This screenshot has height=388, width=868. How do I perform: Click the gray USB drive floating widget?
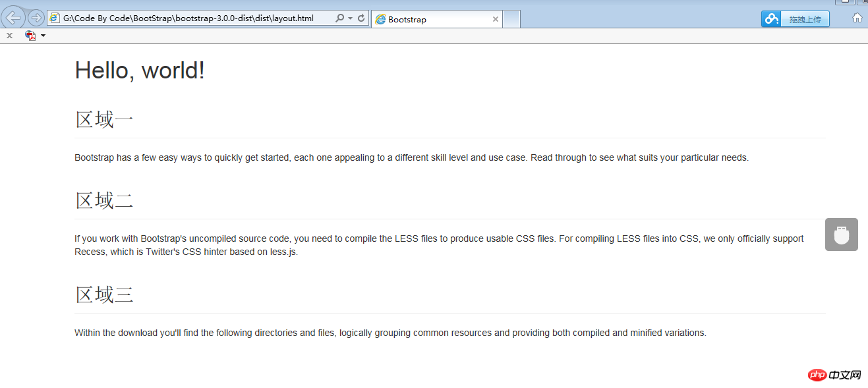(842, 235)
